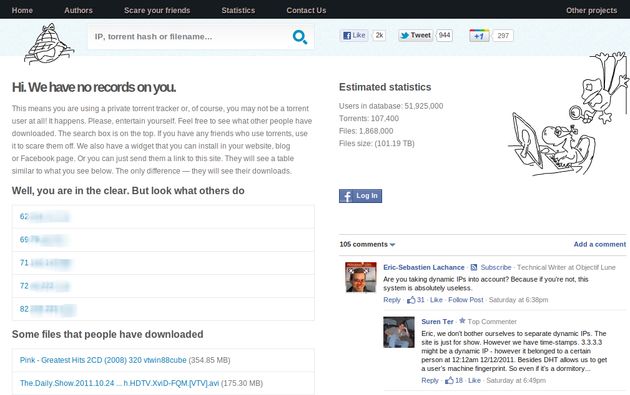Click the search magnifier icon
This screenshot has height=395, width=630.
300,37
